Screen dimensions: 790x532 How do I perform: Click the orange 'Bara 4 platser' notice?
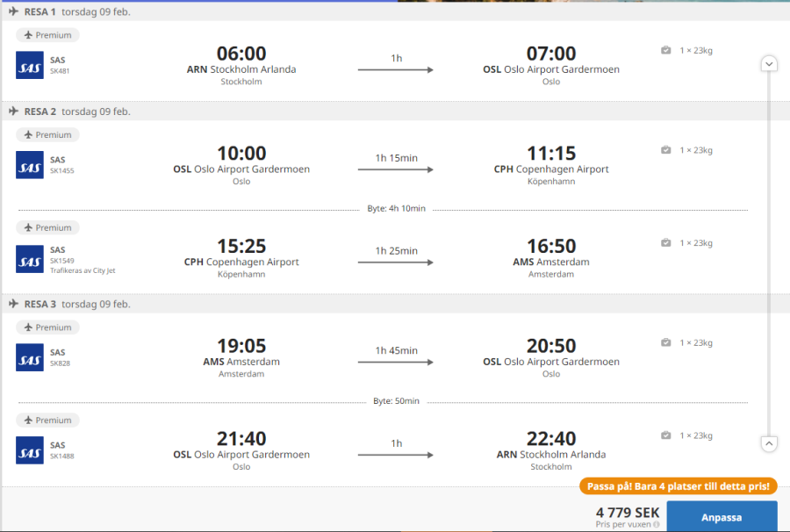(678, 485)
